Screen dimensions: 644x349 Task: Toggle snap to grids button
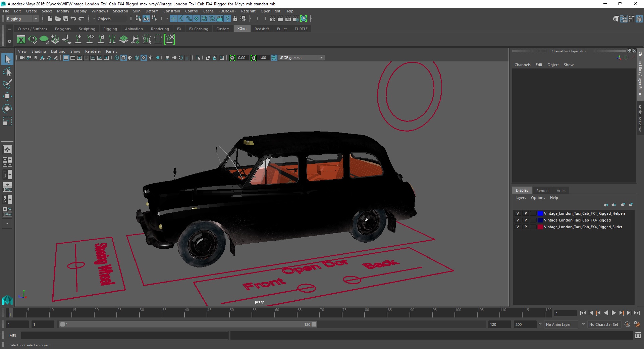173,19
